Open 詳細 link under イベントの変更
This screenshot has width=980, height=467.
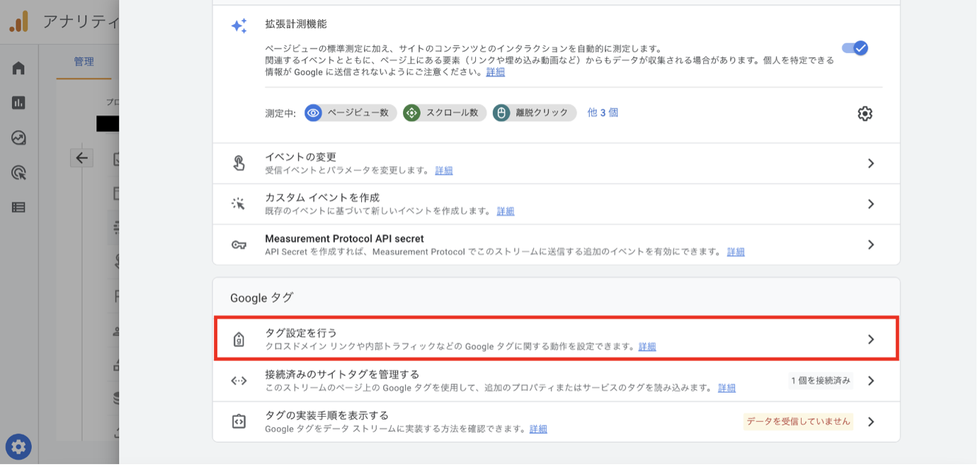point(444,171)
